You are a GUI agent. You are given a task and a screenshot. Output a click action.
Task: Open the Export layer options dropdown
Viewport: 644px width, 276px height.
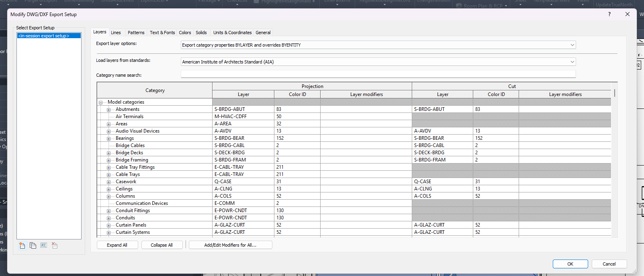pos(378,45)
